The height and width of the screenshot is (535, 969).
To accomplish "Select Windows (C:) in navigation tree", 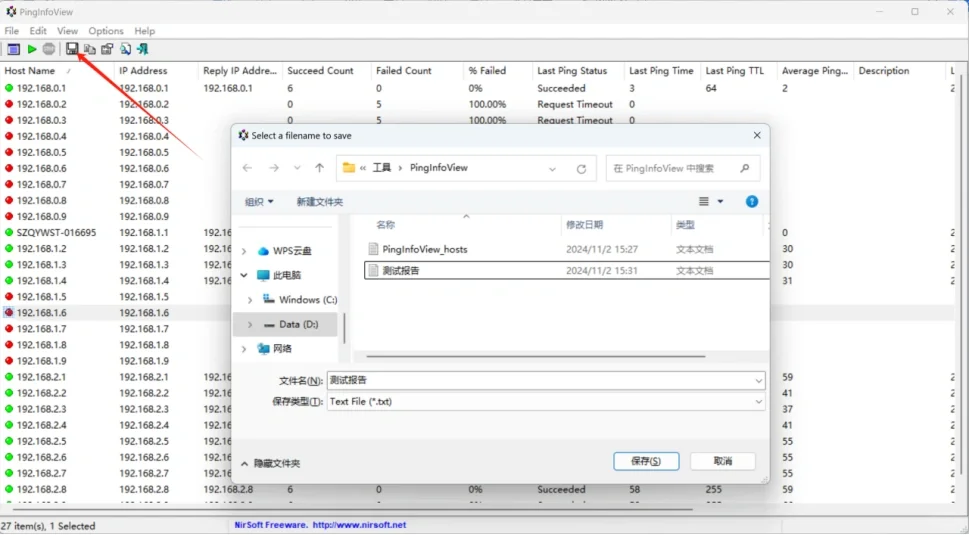I will [308, 300].
